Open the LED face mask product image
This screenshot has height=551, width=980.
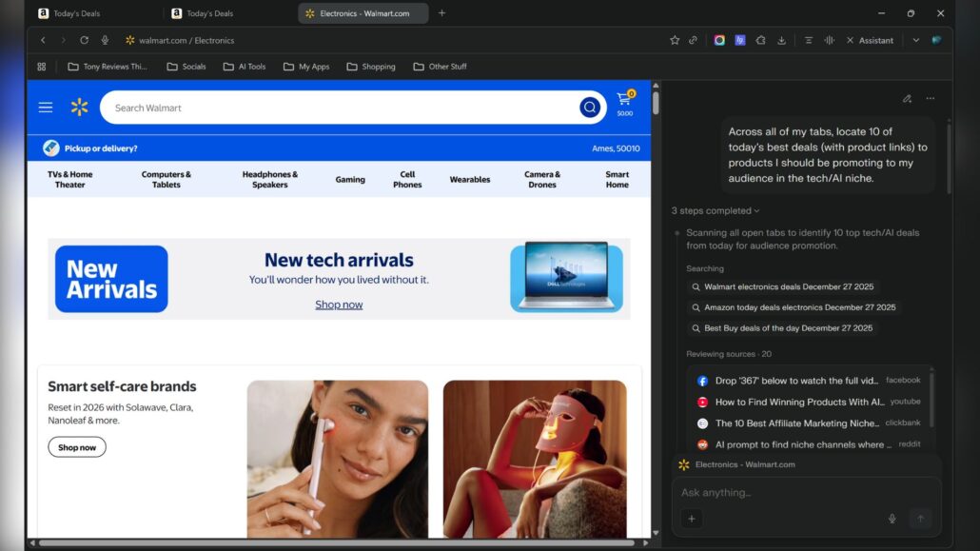(x=535, y=459)
